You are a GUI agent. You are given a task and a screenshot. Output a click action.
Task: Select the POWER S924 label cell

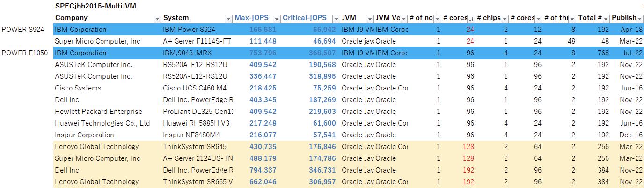[23, 30]
